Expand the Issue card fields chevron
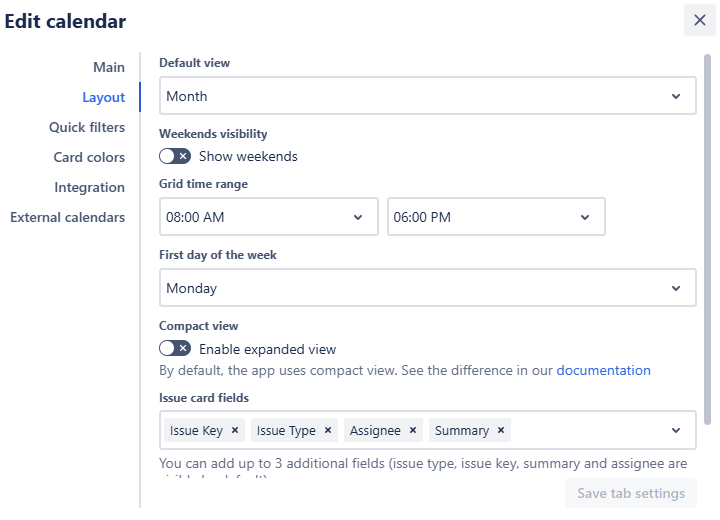 pyautogui.click(x=677, y=431)
